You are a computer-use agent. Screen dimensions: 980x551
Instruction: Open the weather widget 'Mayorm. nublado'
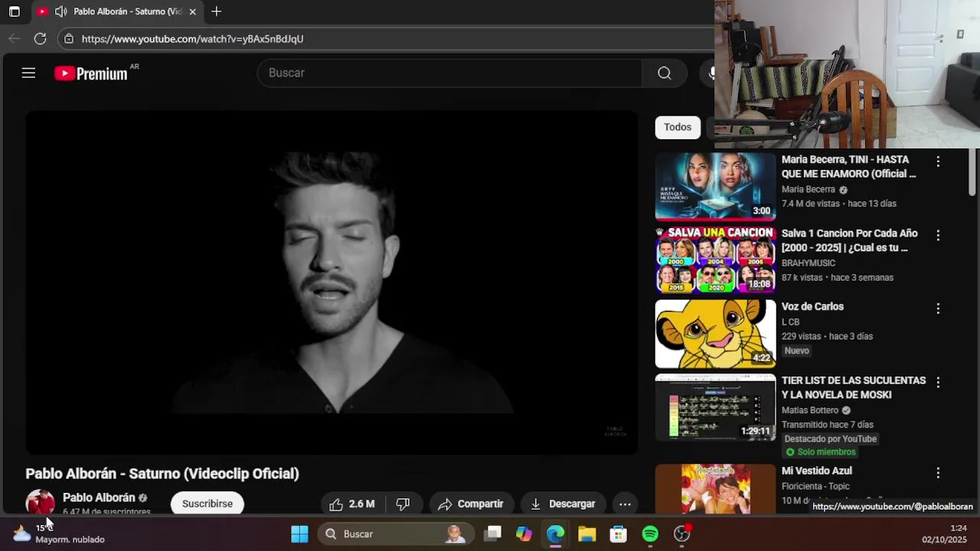click(x=58, y=533)
